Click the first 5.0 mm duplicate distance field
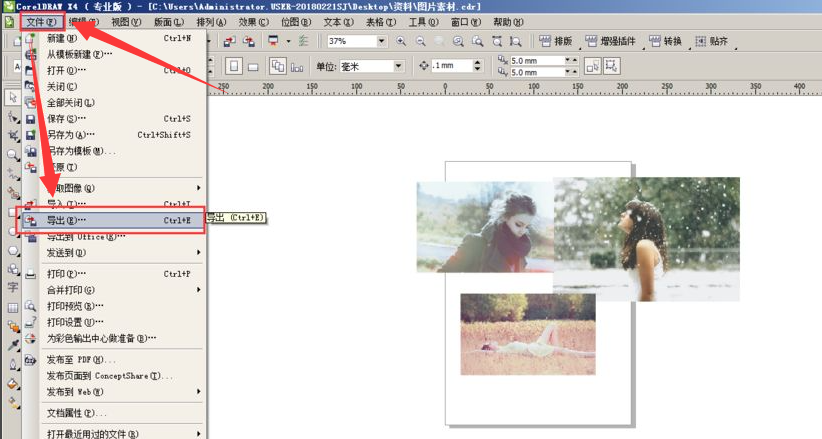This screenshot has width=822, height=439. click(x=540, y=60)
